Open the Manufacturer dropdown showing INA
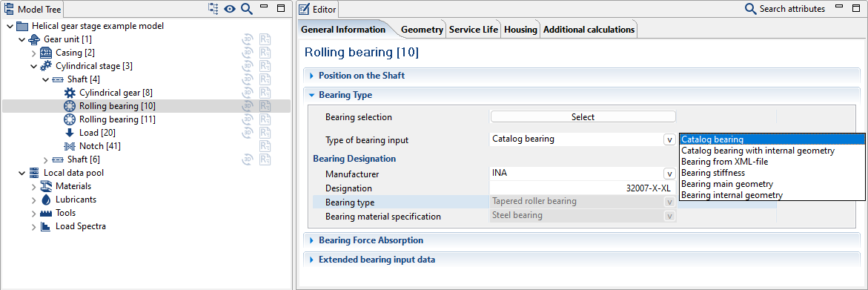 tap(669, 174)
